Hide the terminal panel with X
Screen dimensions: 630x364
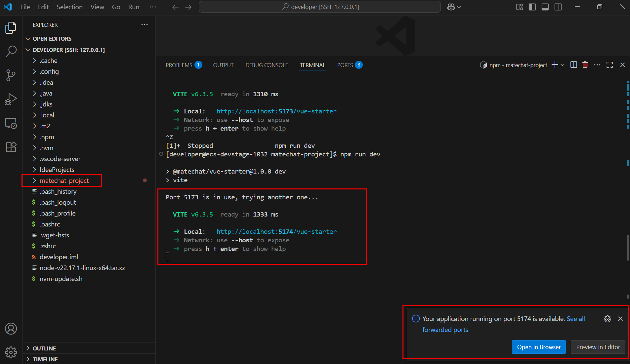point(622,65)
